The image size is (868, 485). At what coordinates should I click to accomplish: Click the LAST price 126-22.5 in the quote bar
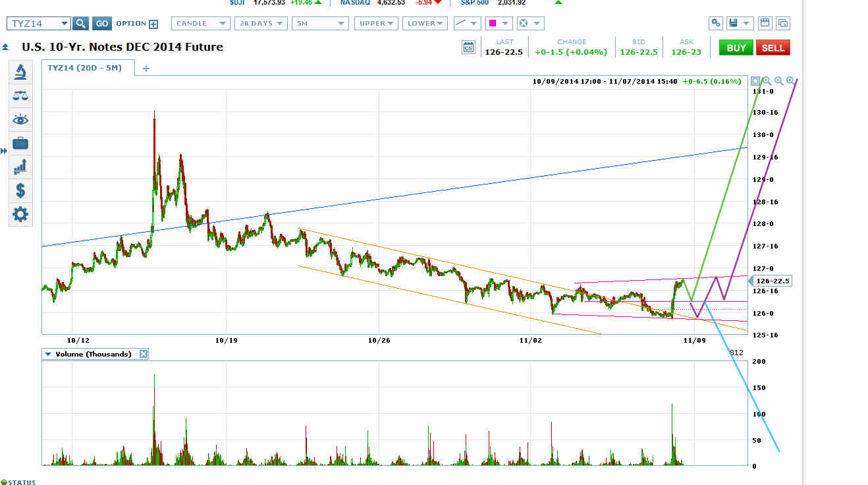point(504,52)
